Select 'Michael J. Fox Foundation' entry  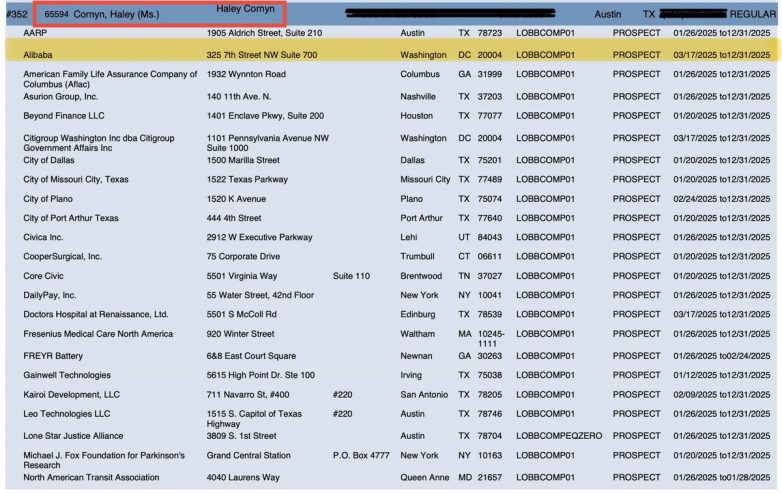coord(104,460)
